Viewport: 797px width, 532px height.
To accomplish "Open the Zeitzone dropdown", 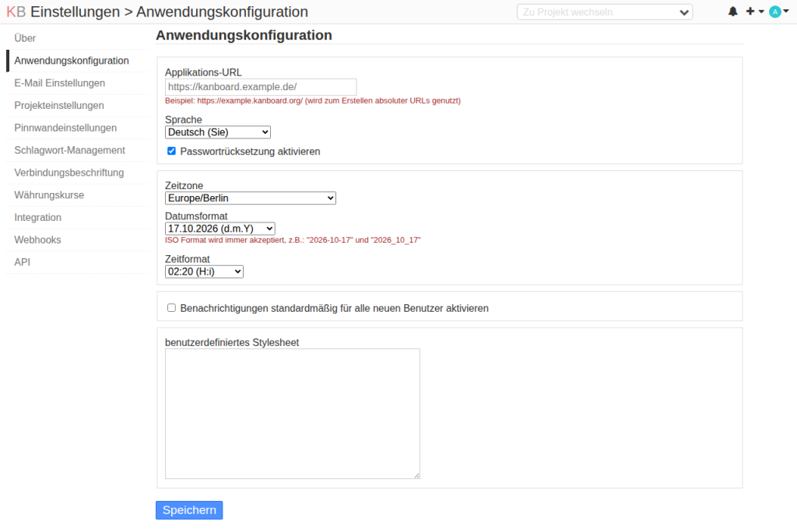I will pyautogui.click(x=250, y=198).
